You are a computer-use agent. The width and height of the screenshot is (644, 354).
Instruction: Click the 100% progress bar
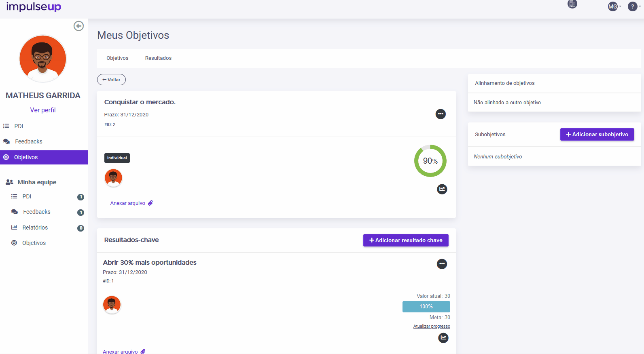[426, 307]
